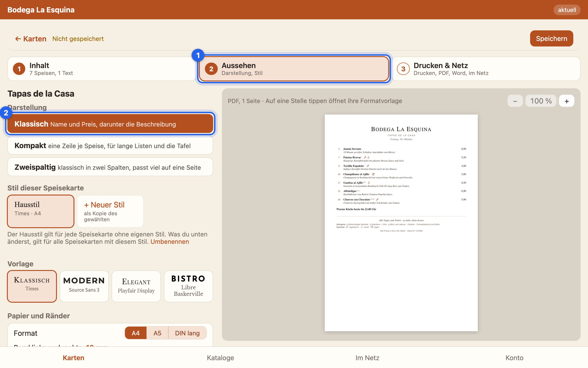This screenshot has width=588, height=368.
Task: Set paper format to A4
Action: point(136,333)
